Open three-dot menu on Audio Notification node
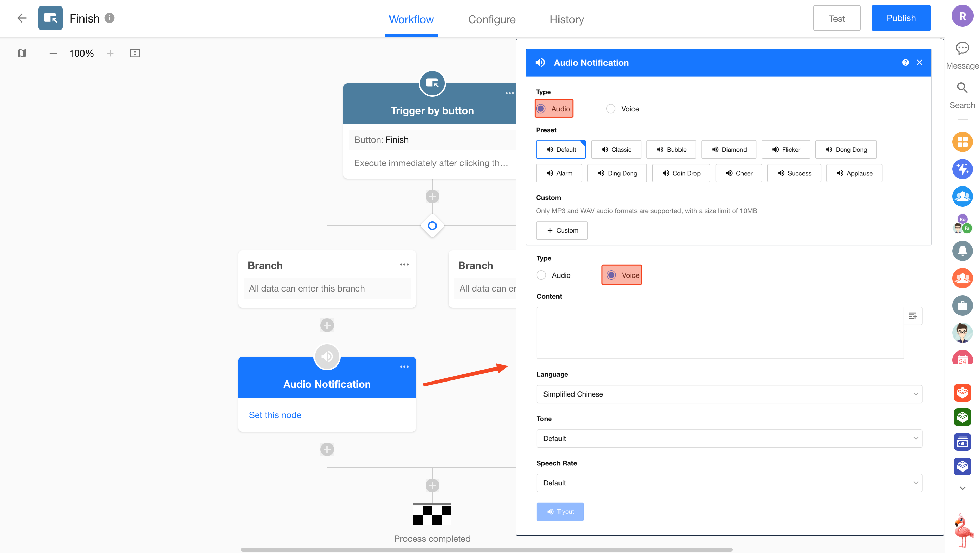980x553 pixels. (404, 367)
